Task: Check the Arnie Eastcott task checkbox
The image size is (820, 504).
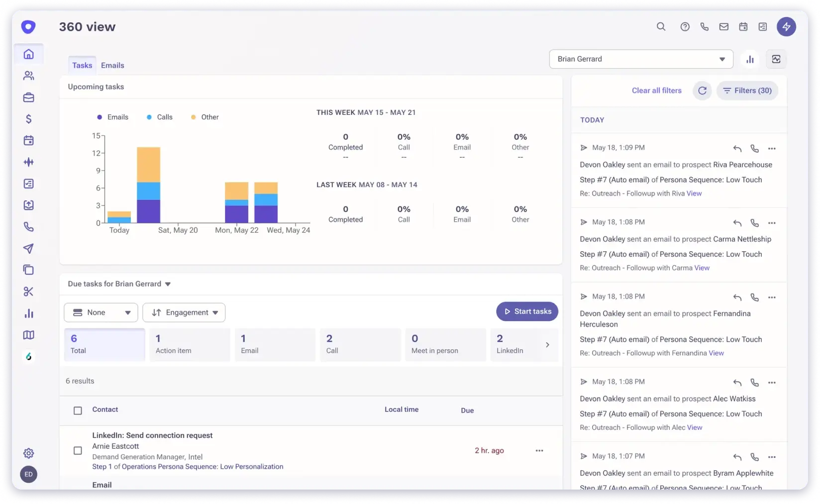Action: coord(78,450)
